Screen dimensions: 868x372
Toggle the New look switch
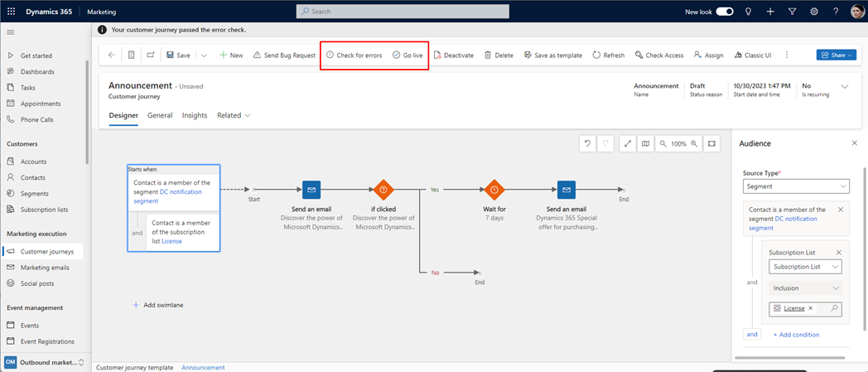pos(725,11)
